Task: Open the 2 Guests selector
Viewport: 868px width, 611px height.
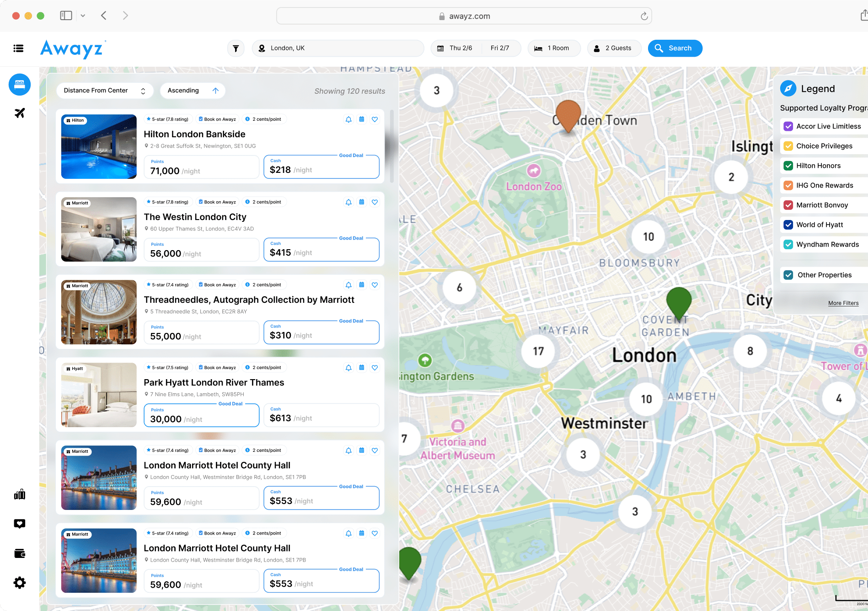Action: [614, 48]
